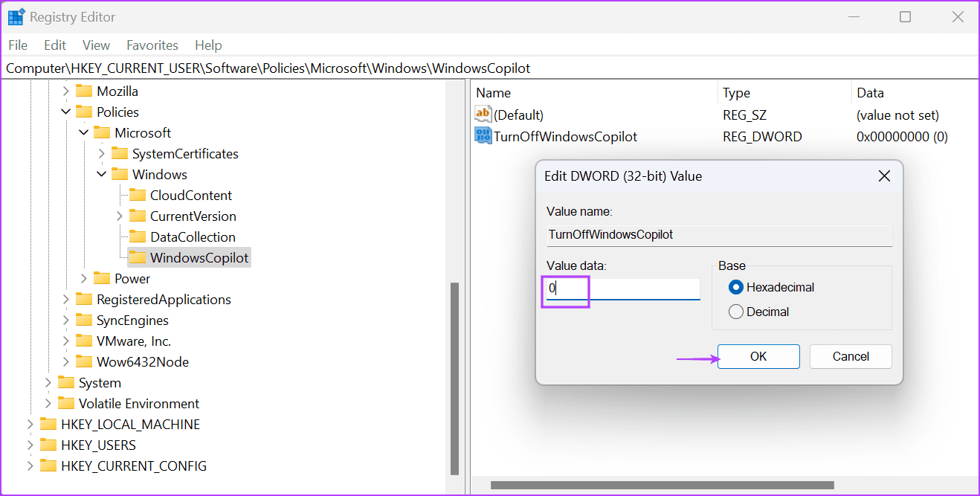This screenshot has width=980, height=496.
Task: Collapse the Policies tree node
Action: point(66,112)
